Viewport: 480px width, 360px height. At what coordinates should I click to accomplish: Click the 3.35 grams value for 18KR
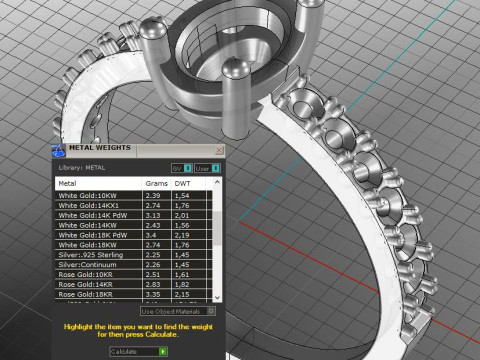(x=153, y=294)
